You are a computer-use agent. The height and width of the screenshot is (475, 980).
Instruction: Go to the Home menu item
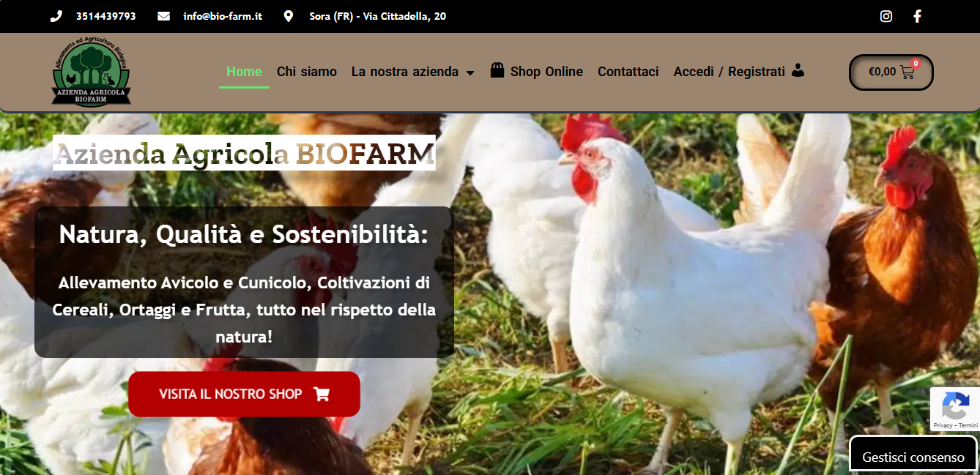(x=244, y=72)
